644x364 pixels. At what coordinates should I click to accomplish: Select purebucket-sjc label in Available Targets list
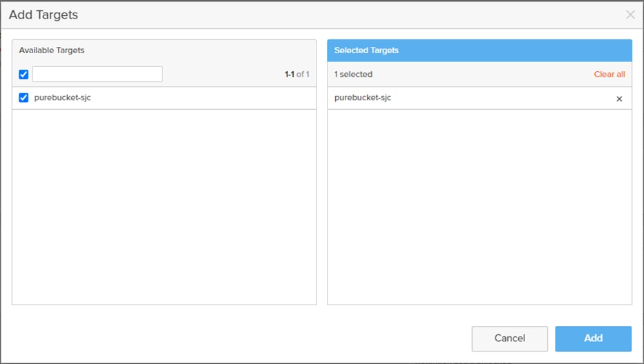(62, 98)
